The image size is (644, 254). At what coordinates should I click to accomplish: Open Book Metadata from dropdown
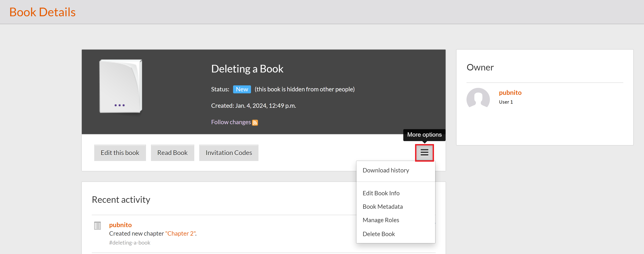click(x=383, y=207)
